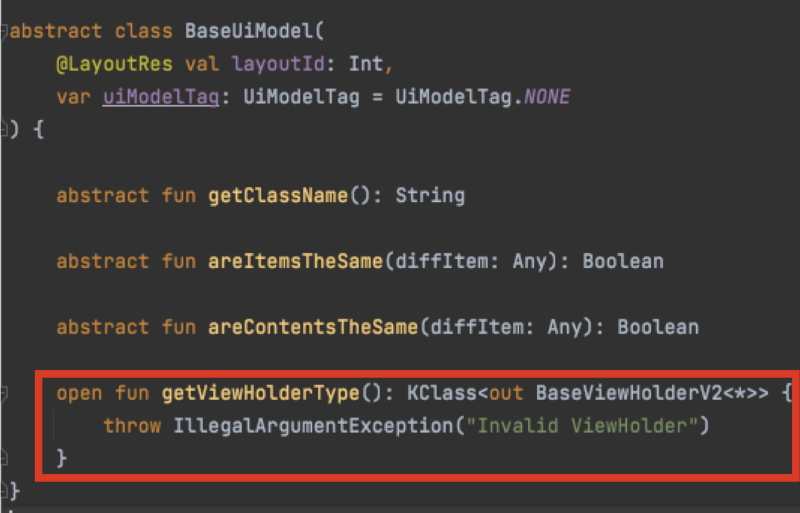Screen dimensions: 800x513
Task: Click the 'String' return type
Action: tap(430, 196)
